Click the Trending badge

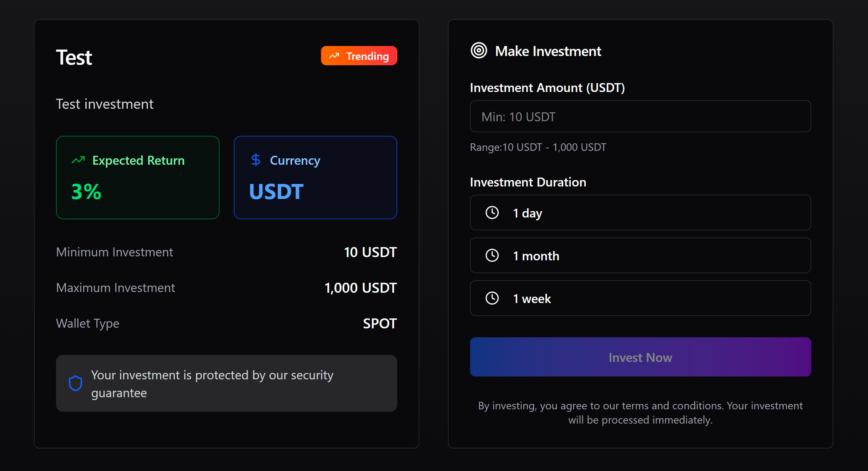(x=359, y=56)
